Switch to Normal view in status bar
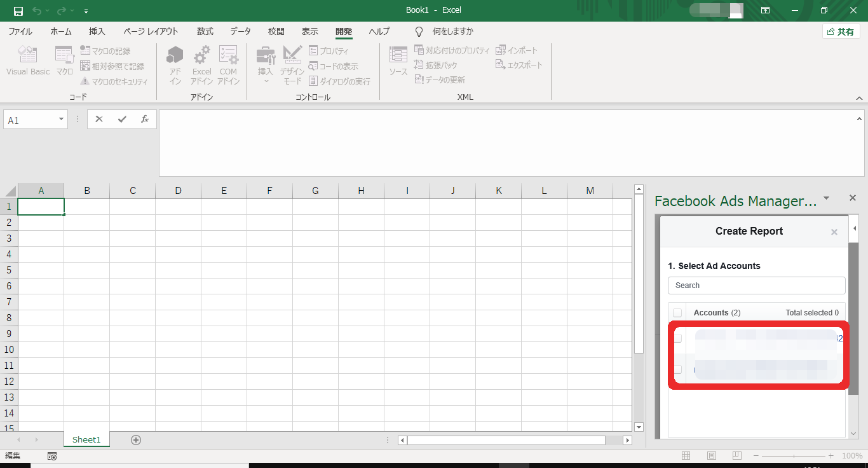Image resolution: width=868 pixels, height=468 pixels. pos(686,456)
